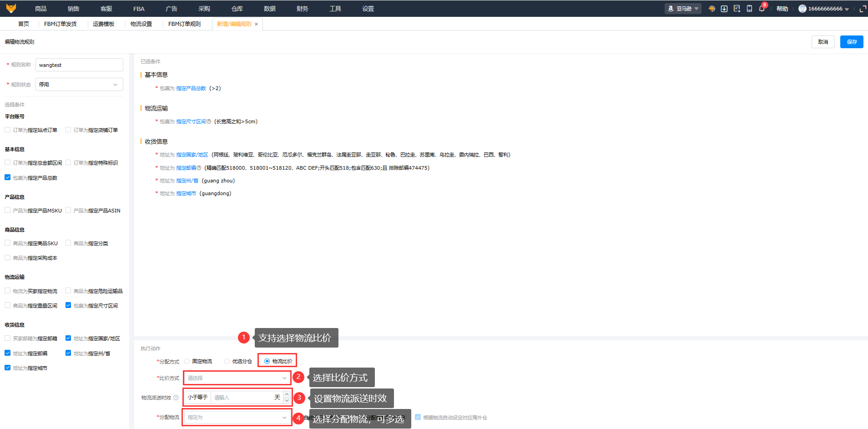This screenshot has width=868, height=429.
Task: Click the add-note icon in header
Action: click(737, 9)
